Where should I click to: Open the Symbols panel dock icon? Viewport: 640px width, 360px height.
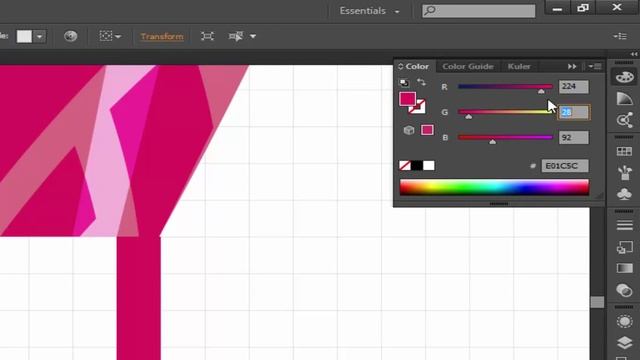[x=624, y=194]
